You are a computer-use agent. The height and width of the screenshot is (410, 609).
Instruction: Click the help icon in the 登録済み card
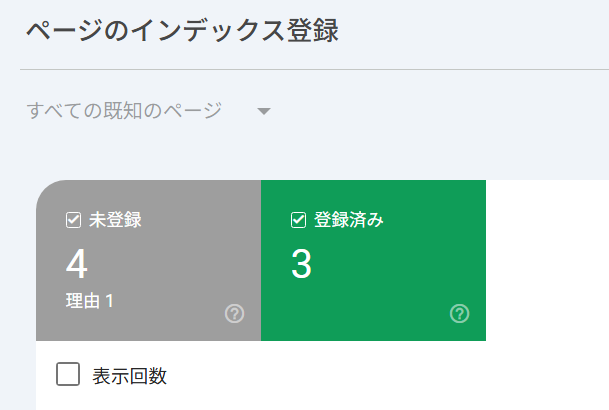click(460, 315)
